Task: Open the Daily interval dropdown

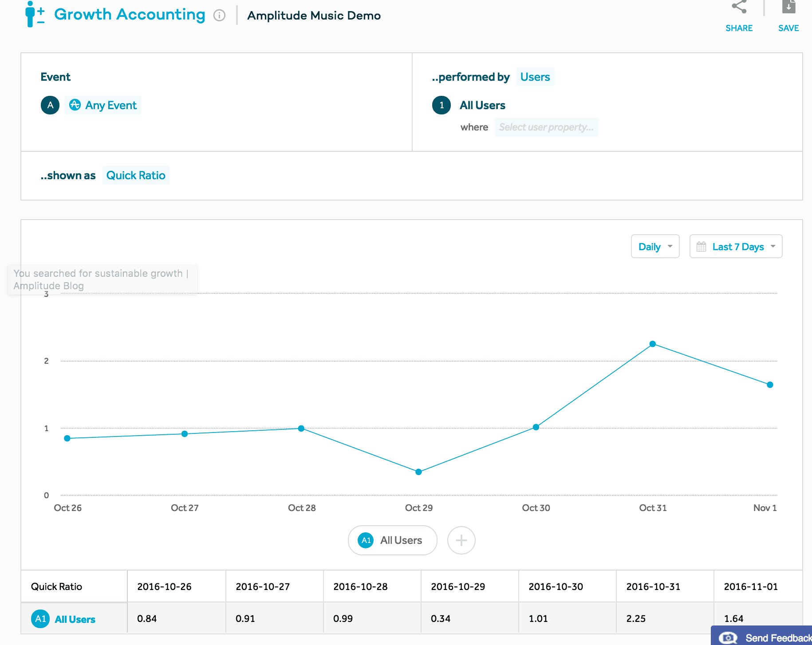Action: pyautogui.click(x=655, y=247)
